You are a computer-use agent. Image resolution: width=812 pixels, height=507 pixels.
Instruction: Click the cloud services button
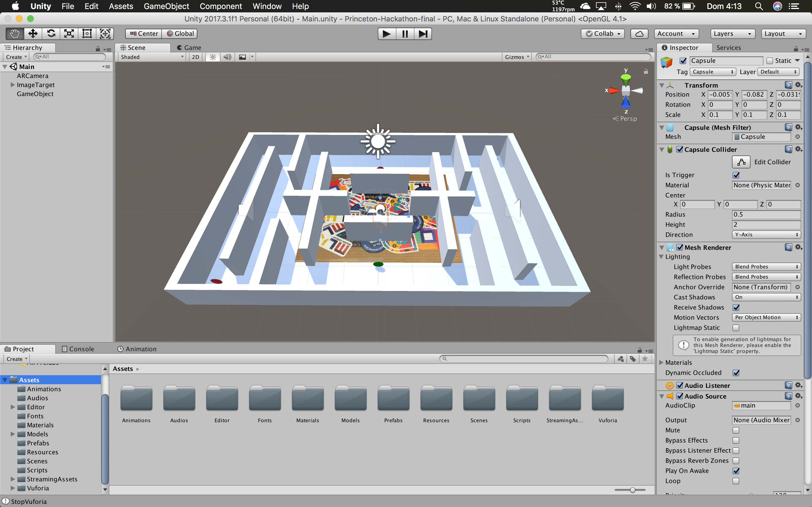(x=639, y=34)
